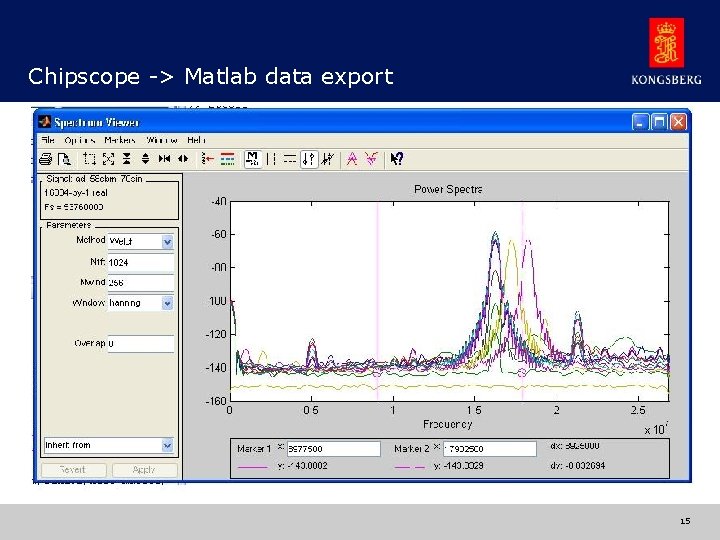Open the File menu

coord(48,140)
